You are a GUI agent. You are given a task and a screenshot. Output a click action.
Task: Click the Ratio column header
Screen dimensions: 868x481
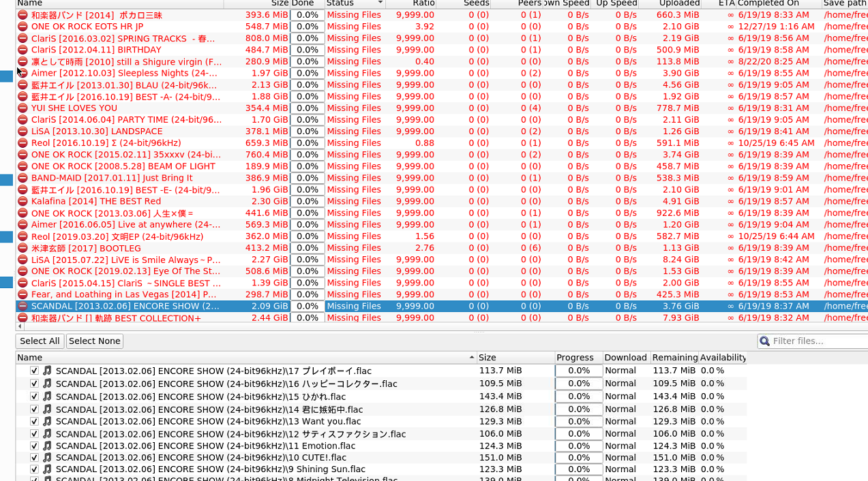click(410, 3)
